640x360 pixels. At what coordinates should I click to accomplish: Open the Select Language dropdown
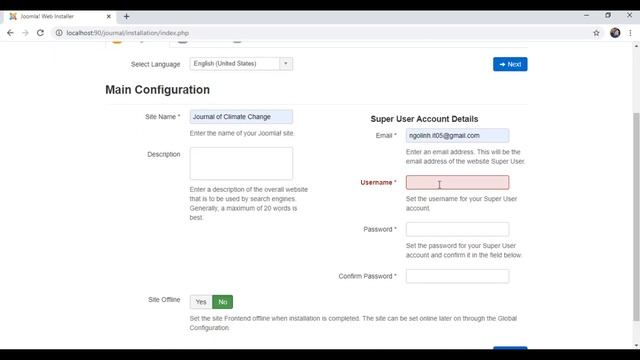pyautogui.click(x=241, y=64)
